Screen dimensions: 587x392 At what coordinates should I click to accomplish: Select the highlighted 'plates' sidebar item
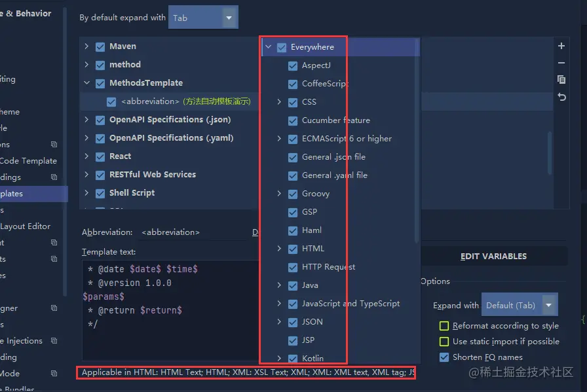tap(33, 194)
